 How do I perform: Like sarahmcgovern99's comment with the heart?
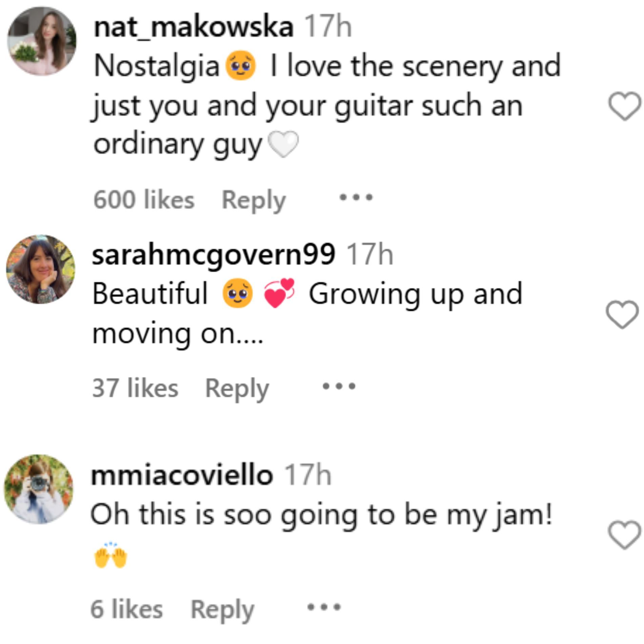[x=622, y=314]
